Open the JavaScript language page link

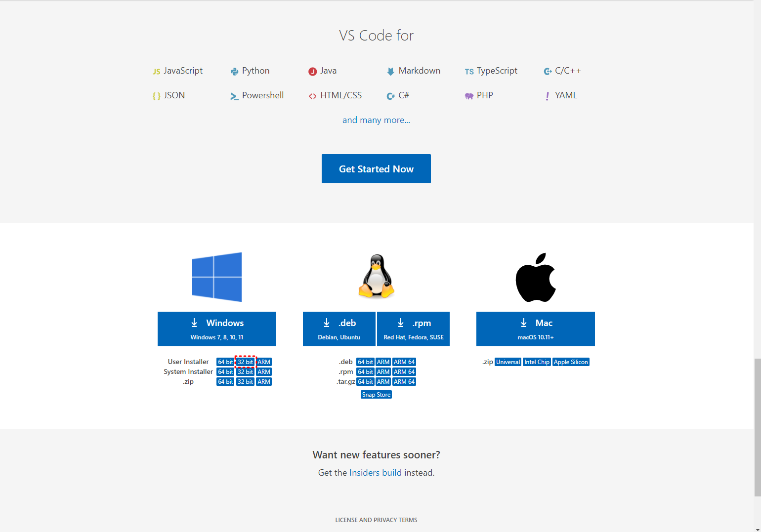coord(183,71)
